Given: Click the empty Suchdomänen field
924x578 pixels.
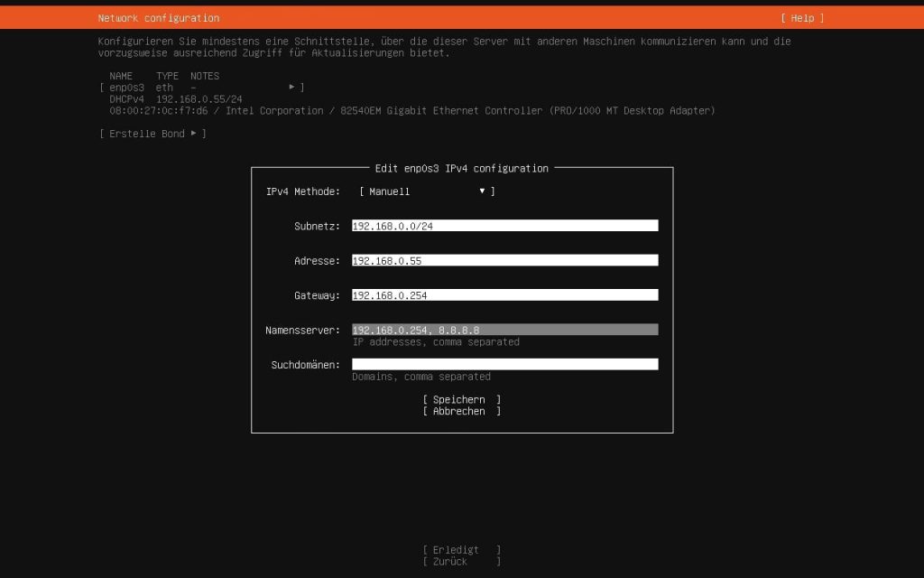Looking at the screenshot, I should 505,365.
